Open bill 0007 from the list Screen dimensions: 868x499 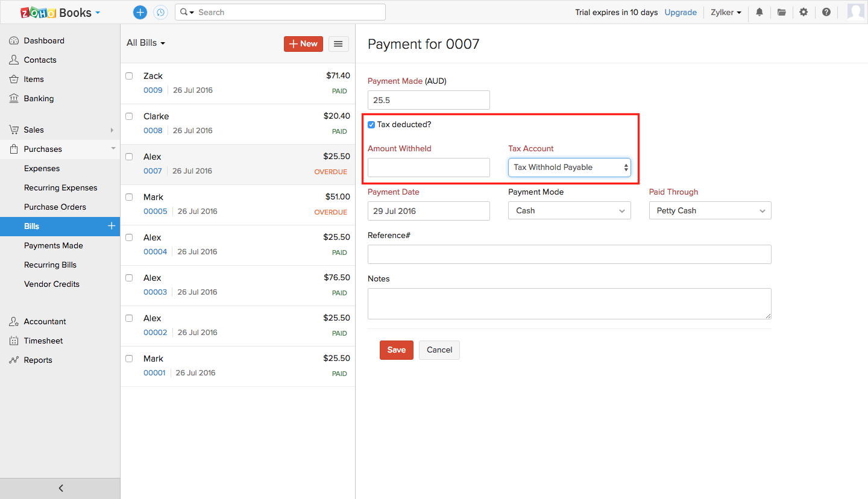click(x=153, y=171)
